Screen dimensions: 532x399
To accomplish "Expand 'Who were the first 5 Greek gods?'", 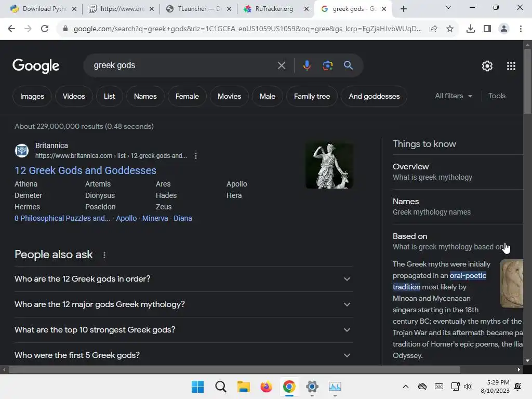I will (x=184, y=355).
